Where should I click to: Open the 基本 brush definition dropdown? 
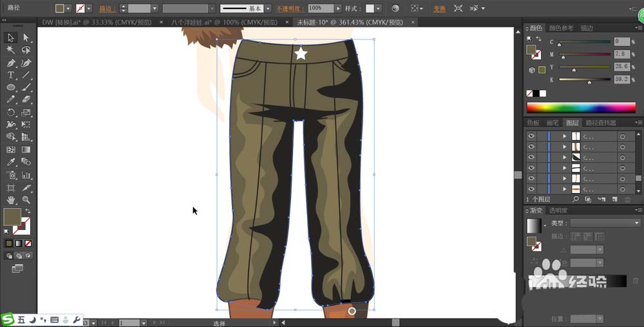[268, 8]
